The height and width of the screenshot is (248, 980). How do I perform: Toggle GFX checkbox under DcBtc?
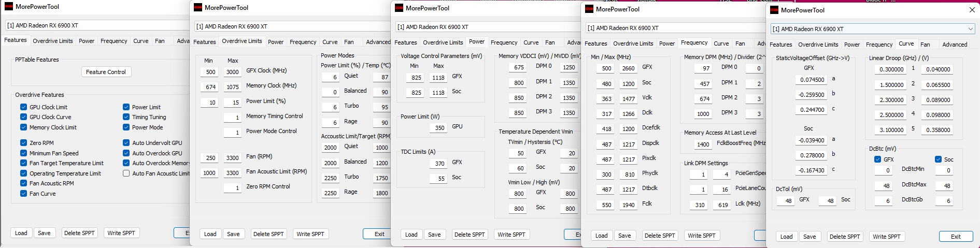pyautogui.click(x=877, y=159)
